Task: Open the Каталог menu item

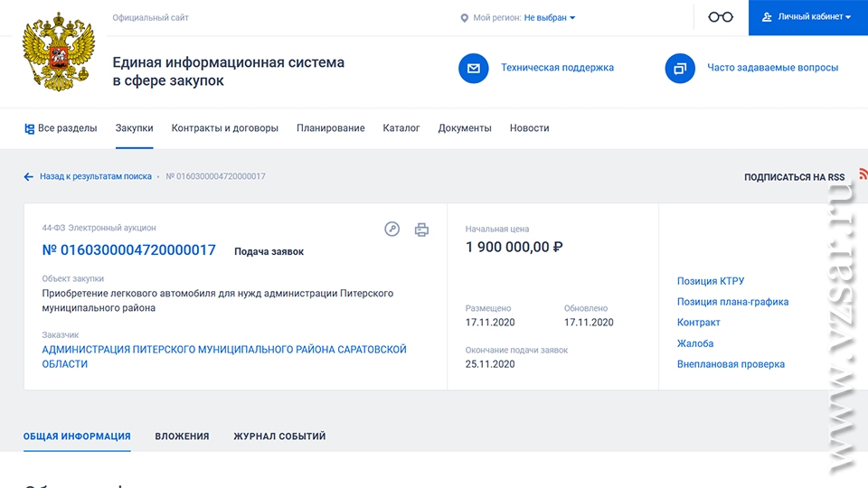Action: (401, 128)
